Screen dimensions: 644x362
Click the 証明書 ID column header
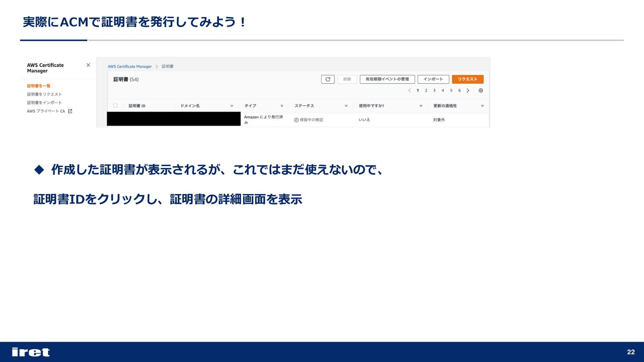pyautogui.click(x=137, y=106)
